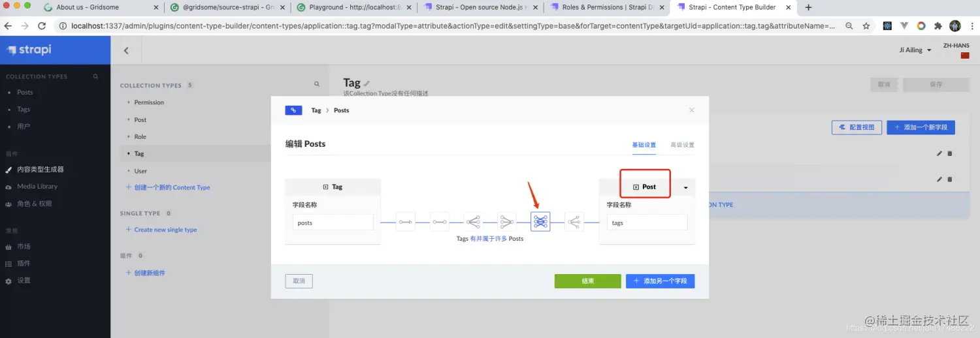The height and width of the screenshot is (338, 980).
Task: Switch to Playground localhost browser tab
Action: coord(353,7)
